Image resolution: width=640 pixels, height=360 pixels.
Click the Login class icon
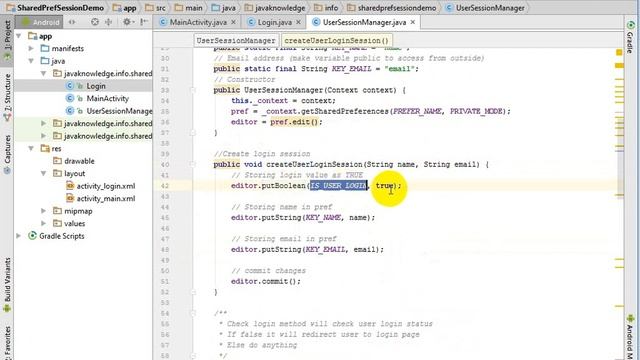tap(70, 86)
